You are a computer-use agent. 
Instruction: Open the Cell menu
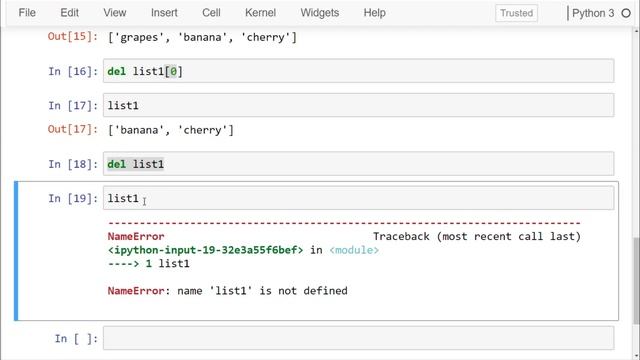pos(211,13)
